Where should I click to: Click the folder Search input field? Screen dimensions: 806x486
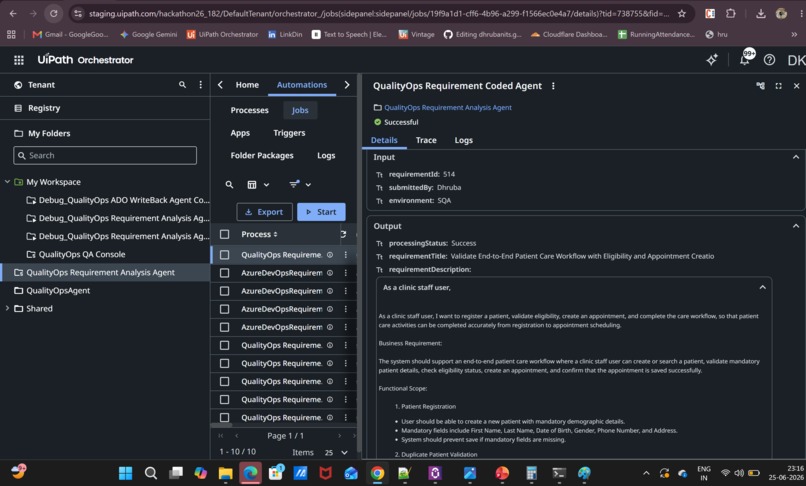tap(105, 155)
